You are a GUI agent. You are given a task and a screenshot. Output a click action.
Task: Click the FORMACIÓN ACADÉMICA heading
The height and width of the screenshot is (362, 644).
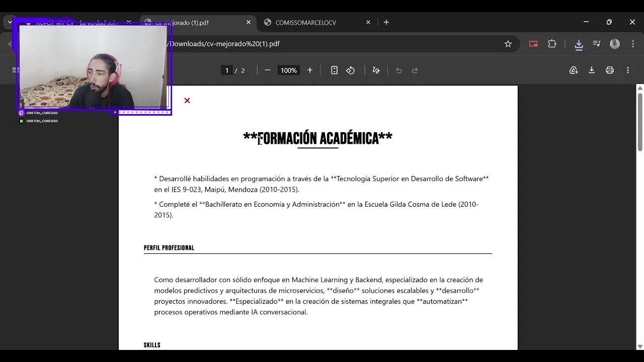(x=318, y=138)
